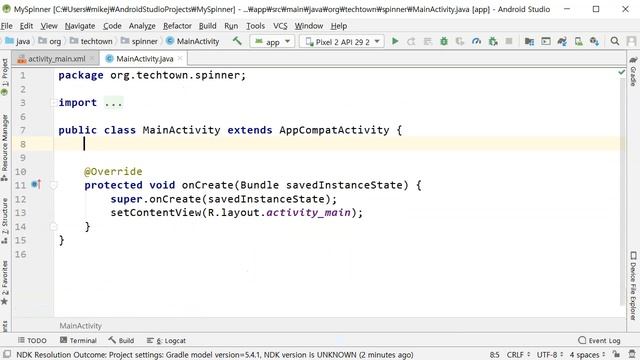Open the Event Log
The height and width of the screenshot is (360, 640).
tap(599, 340)
